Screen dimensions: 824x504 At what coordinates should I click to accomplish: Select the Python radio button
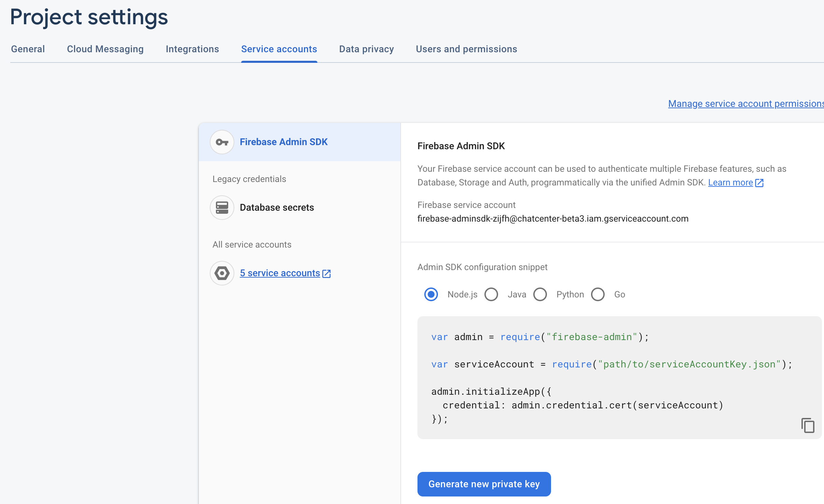540,294
